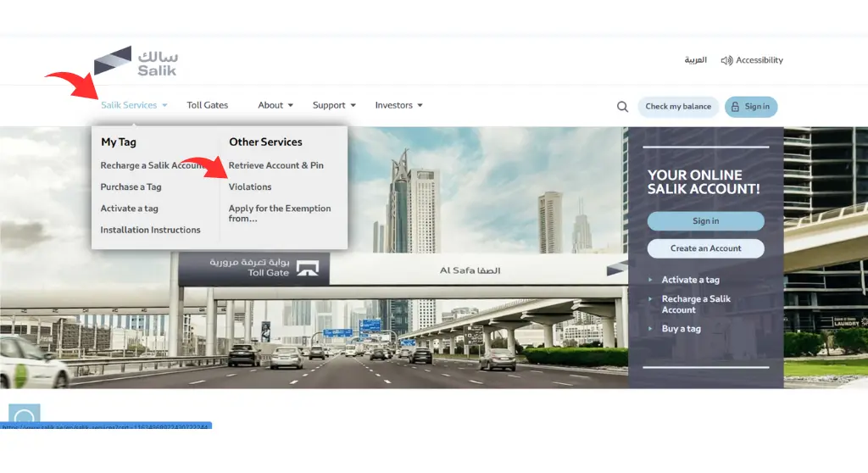Viewport: 868px width, 473px height.
Task: Click the YOUR ONLINE SALIK ACCOUNT! heading
Action: point(704,181)
